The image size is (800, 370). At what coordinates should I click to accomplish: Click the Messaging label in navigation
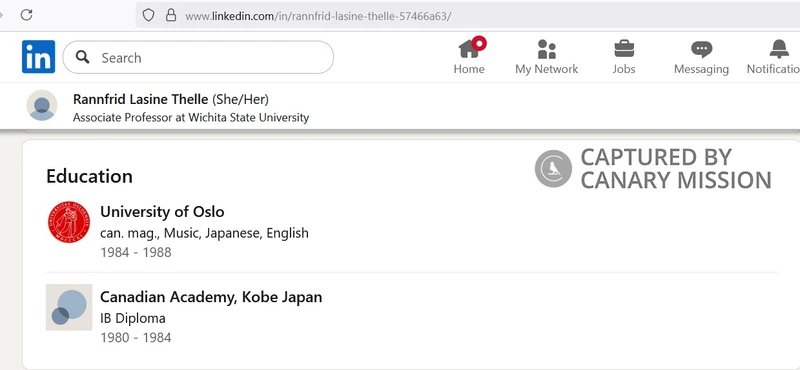click(x=702, y=69)
